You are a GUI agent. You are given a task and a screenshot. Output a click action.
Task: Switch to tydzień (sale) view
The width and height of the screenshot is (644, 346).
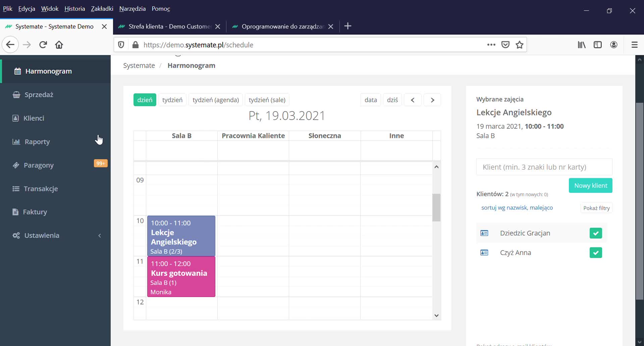click(267, 100)
